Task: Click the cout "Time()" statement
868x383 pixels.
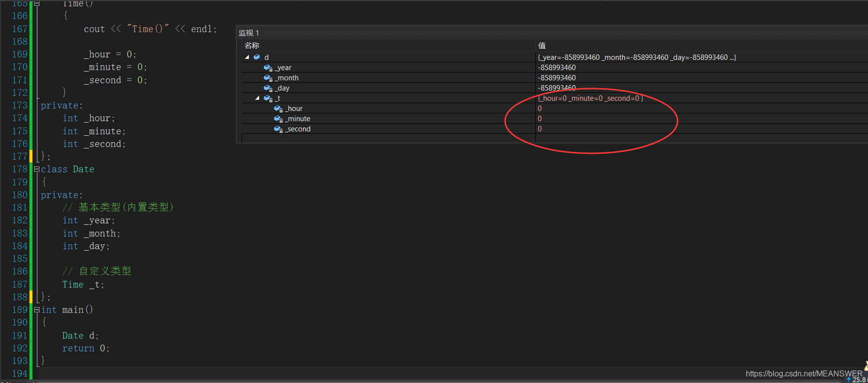Action: (x=151, y=29)
